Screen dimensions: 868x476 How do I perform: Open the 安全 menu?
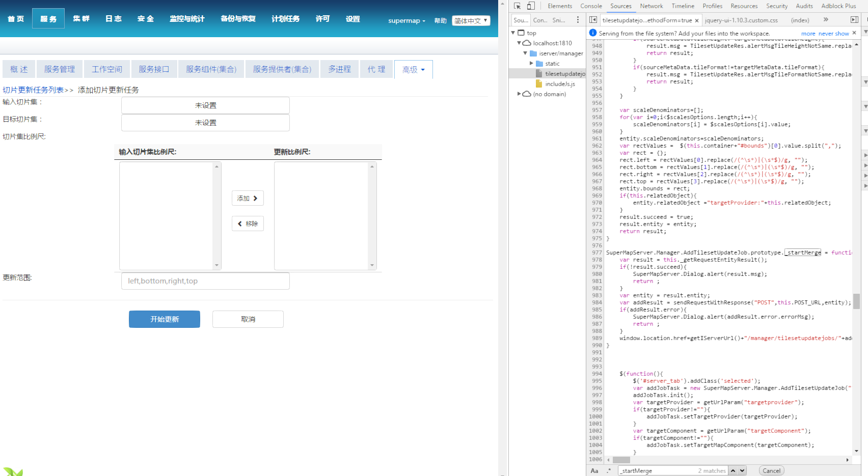click(146, 19)
